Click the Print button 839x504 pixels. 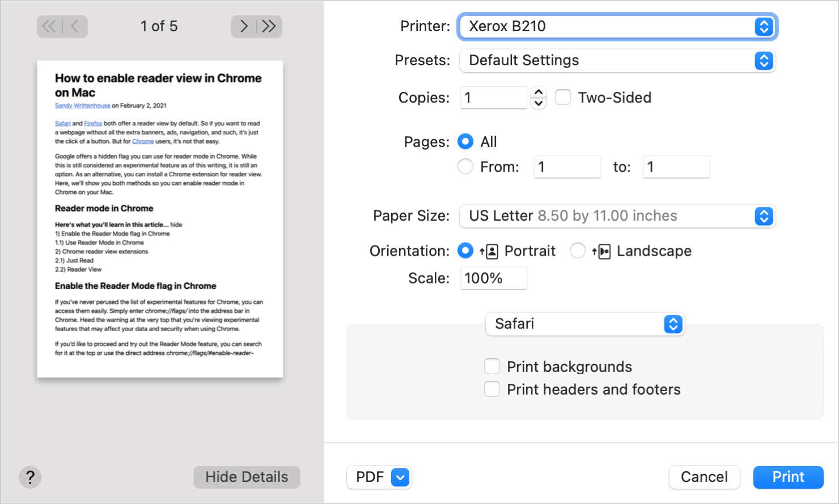pyautogui.click(x=787, y=477)
